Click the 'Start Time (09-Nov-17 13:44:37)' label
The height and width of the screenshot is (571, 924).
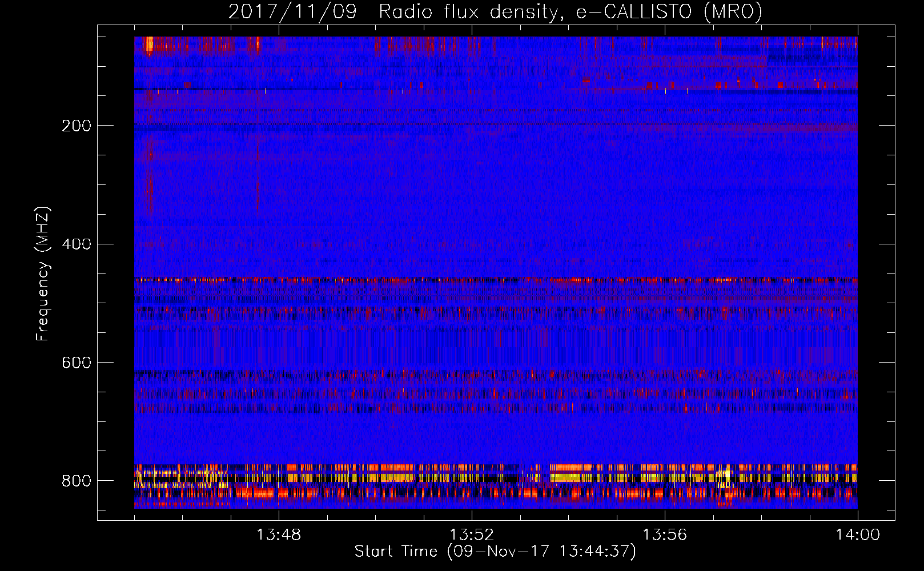[495, 552]
